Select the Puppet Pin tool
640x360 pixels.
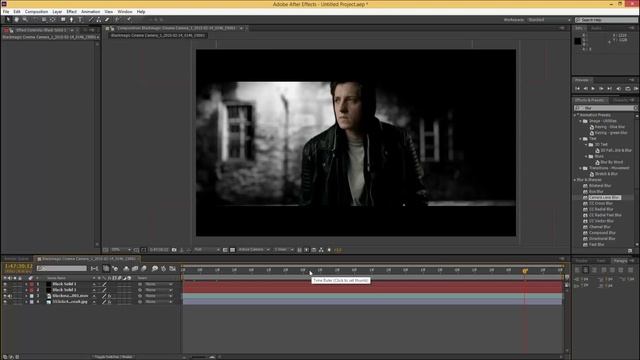coord(129,20)
